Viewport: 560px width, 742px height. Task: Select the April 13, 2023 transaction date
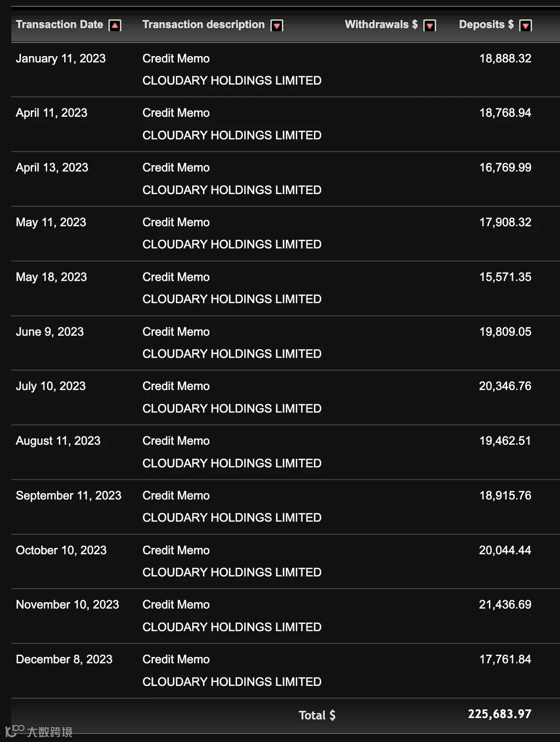point(52,168)
